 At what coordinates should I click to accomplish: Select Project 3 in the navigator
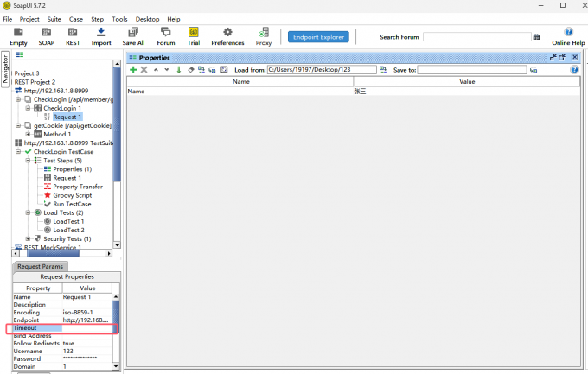click(x=27, y=73)
